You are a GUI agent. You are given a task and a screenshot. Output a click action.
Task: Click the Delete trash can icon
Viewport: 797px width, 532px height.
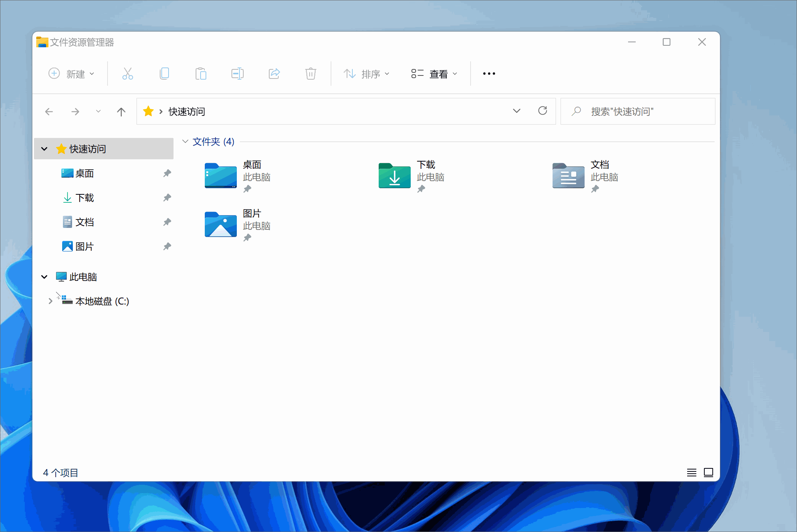tap(311, 74)
